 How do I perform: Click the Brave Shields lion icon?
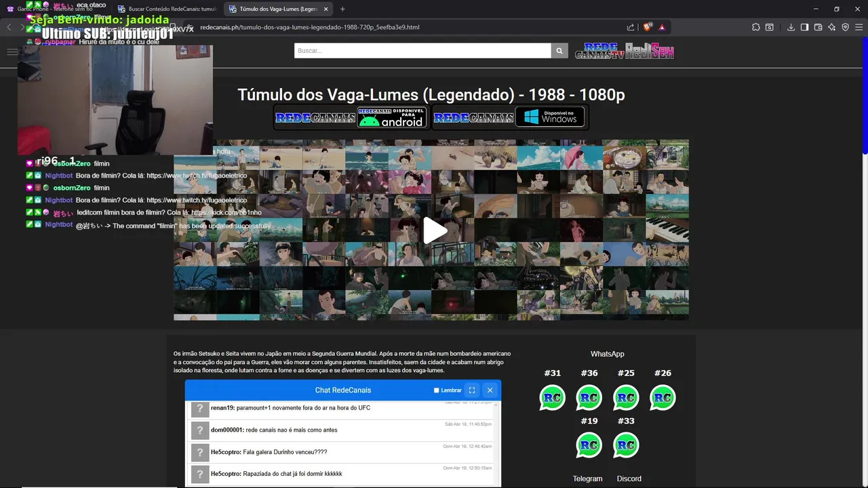[647, 27]
